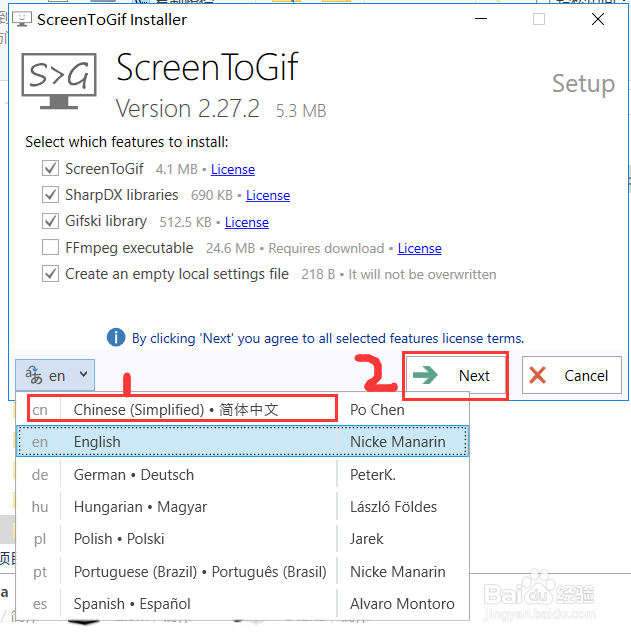Click the installer title bar app icon

click(x=22, y=19)
